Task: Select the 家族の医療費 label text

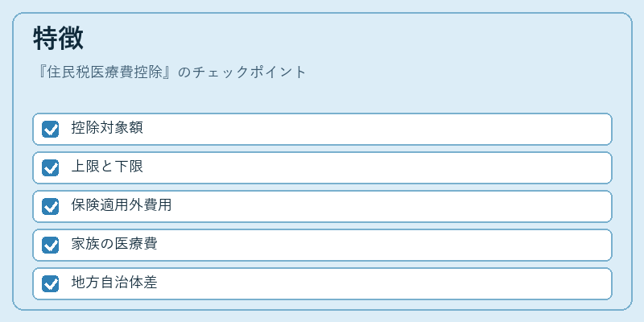Action: pos(114,244)
